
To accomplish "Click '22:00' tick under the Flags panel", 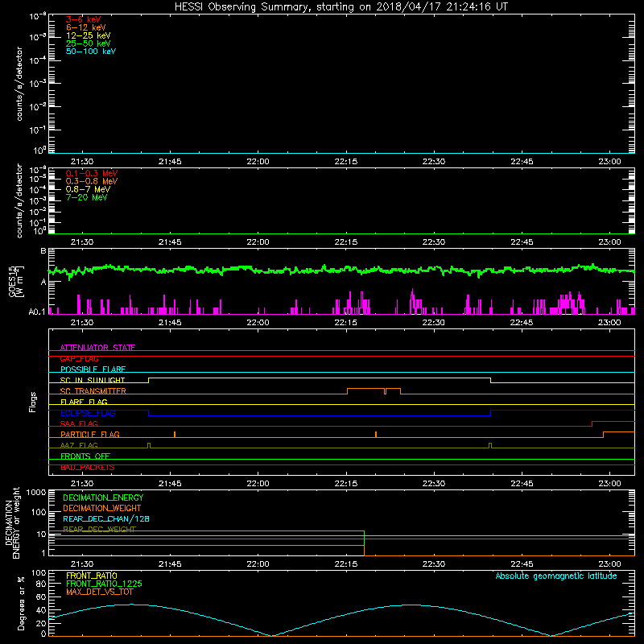I will [x=258, y=484].
